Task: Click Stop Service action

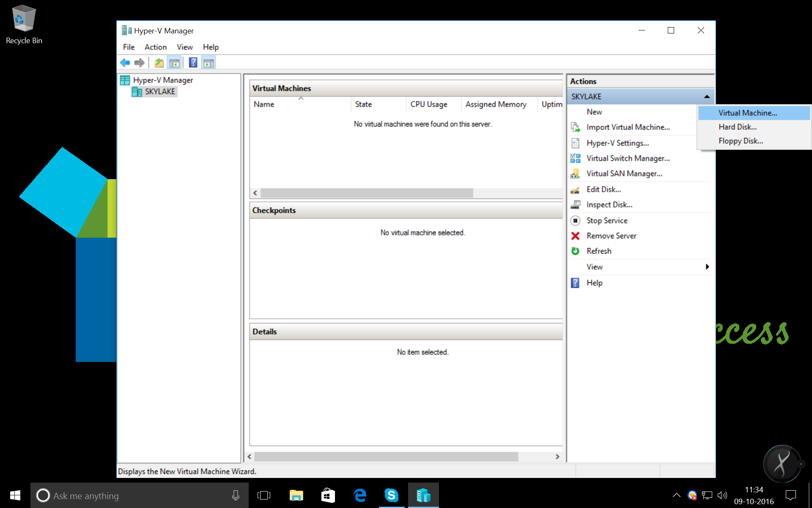Action: coord(607,221)
